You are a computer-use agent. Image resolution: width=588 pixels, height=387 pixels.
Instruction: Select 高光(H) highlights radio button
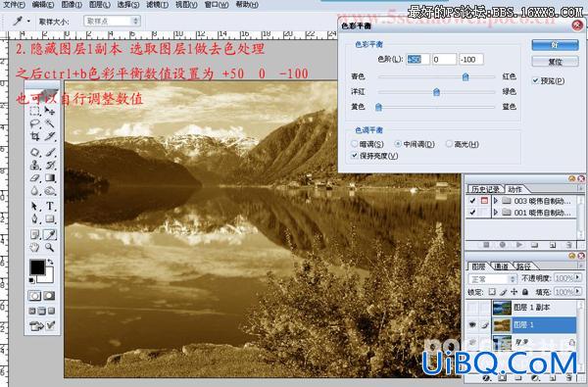tap(449, 144)
